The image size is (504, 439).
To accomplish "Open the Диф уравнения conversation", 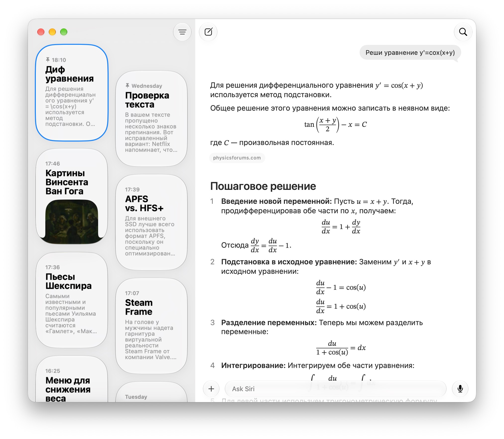I will coord(72,93).
